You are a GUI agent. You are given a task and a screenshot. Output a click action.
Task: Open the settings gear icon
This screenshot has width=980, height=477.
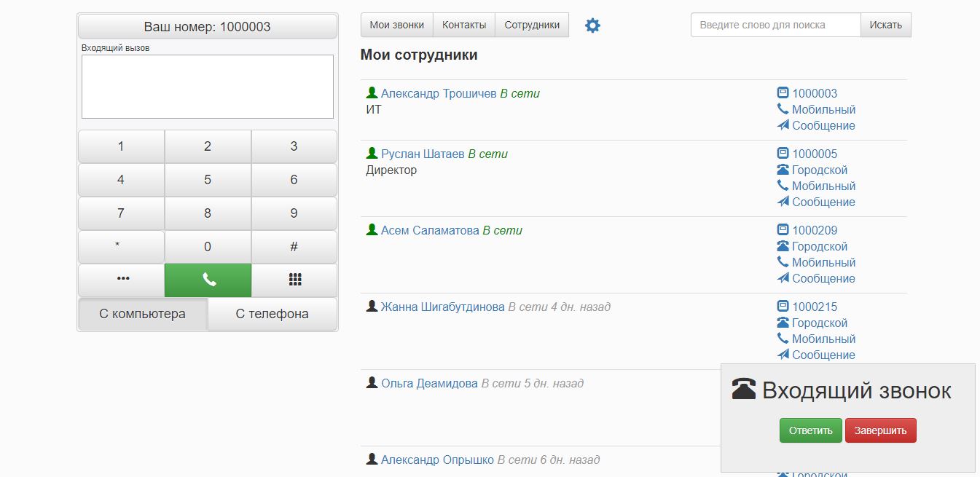pyautogui.click(x=592, y=25)
